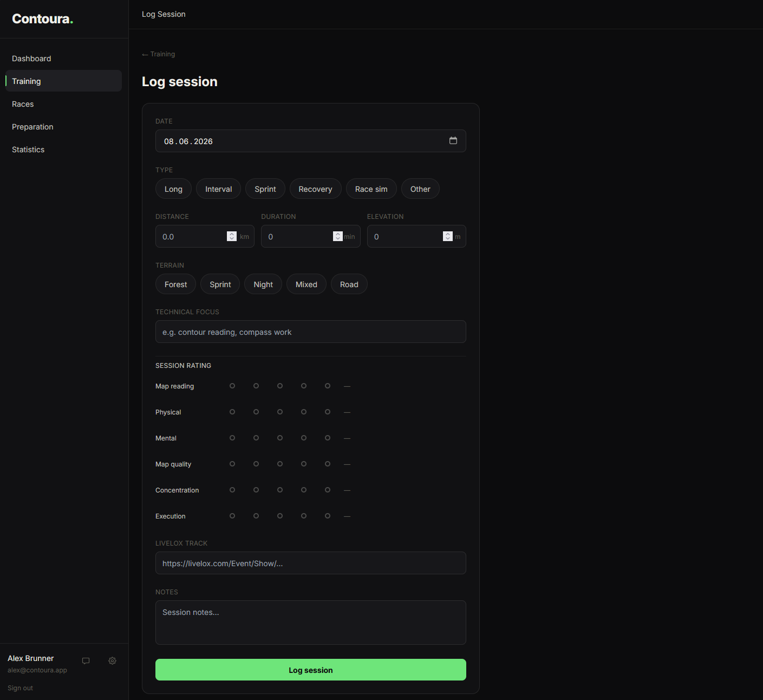This screenshot has height=700, width=763.
Task: Open the calendar picker in Date field
Action: click(453, 141)
